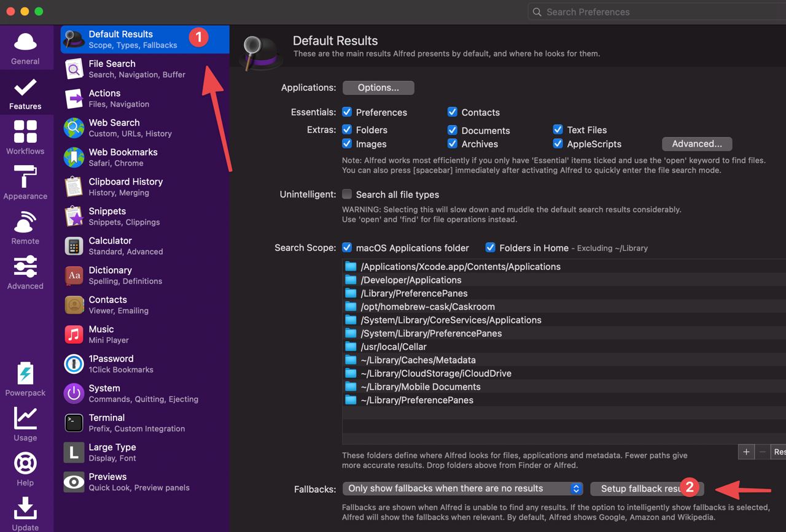Select the ~/Library/Mobile Documents path row
The height and width of the screenshot is (532, 786).
(564, 387)
